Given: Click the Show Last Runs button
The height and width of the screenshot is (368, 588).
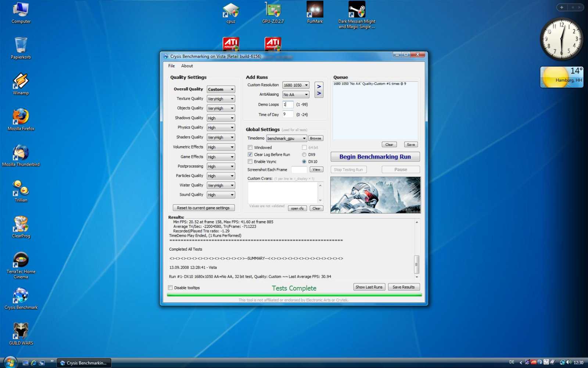Looking at the screenshot, I should coord(369,287).
